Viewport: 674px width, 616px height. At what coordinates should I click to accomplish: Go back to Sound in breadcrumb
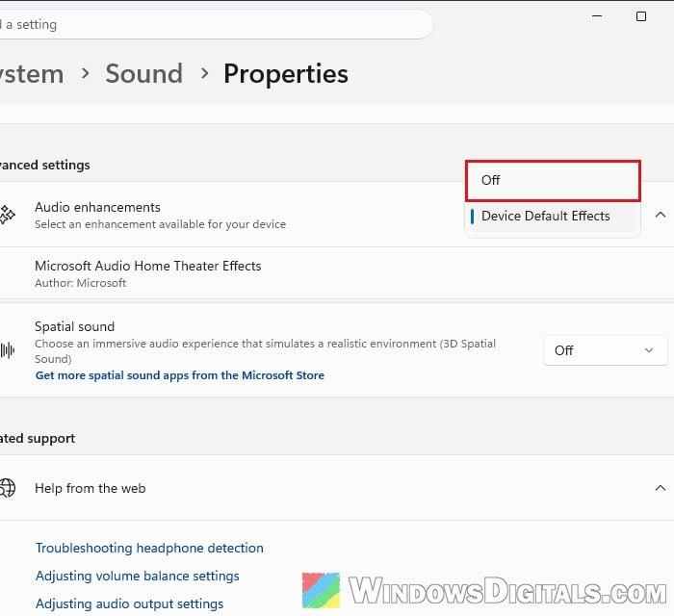(x=144, y=73)
